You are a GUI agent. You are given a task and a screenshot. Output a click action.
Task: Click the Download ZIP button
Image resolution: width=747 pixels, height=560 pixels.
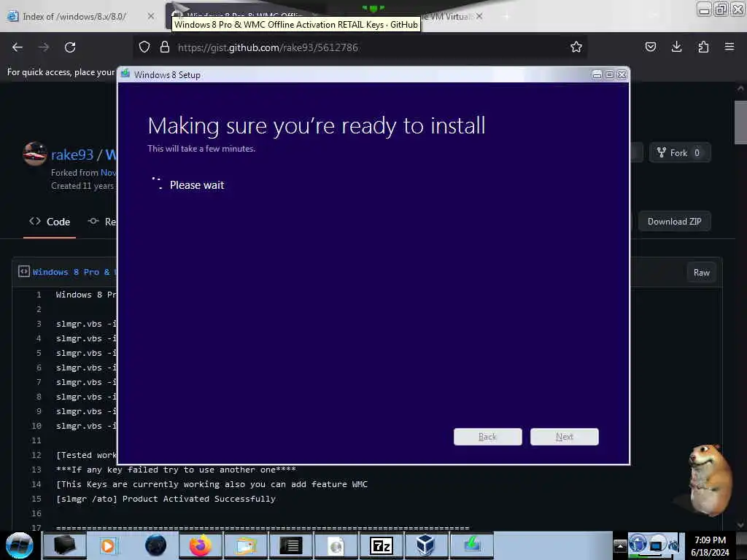click(x=674, y=222)
